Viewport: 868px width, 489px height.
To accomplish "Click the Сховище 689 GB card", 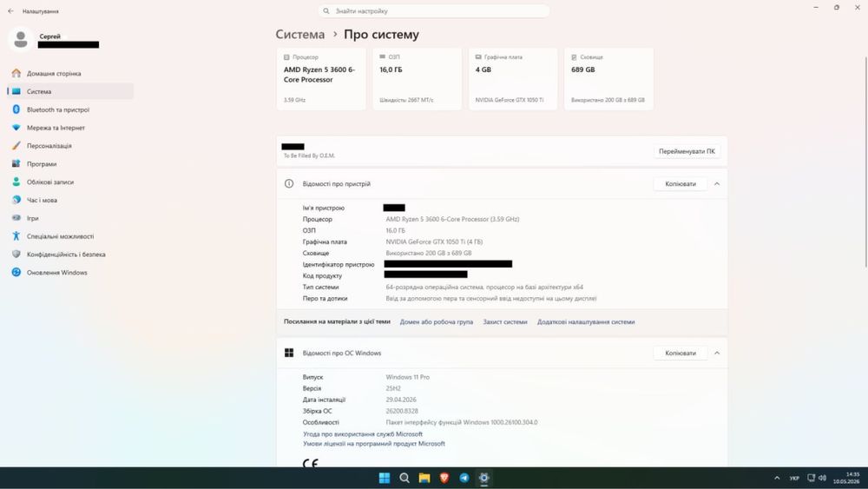I will click(x=608, y=79).
